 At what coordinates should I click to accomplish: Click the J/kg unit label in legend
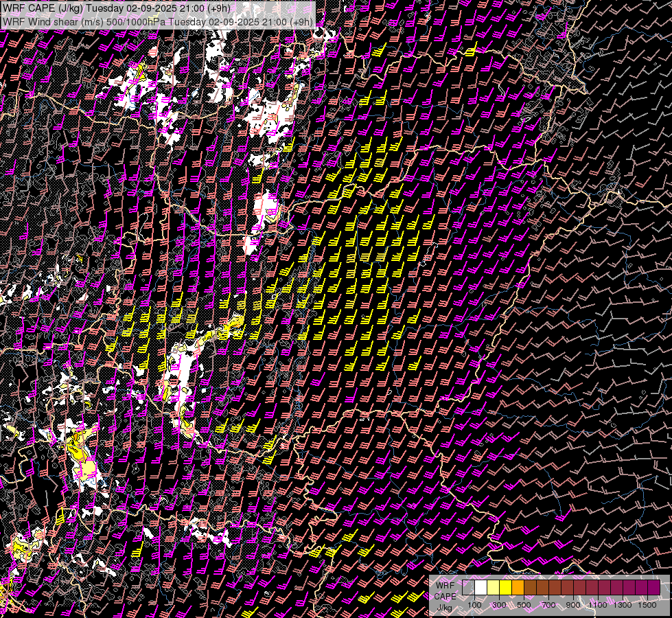444,608
